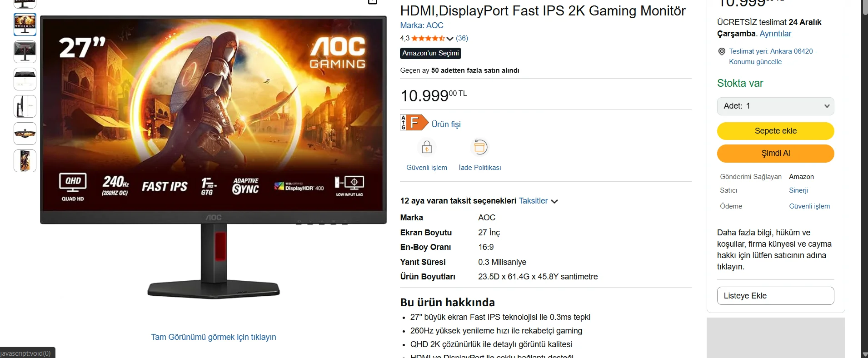This screenshot has width=868, height=358.
Task: Open the Adet quantity dropdown
Action: pos(775,106)
